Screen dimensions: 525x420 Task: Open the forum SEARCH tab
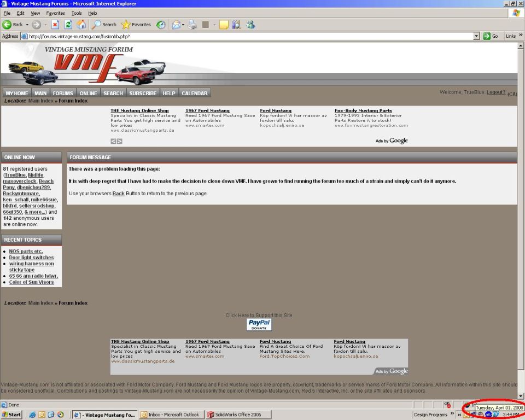[x=113, y=93]
